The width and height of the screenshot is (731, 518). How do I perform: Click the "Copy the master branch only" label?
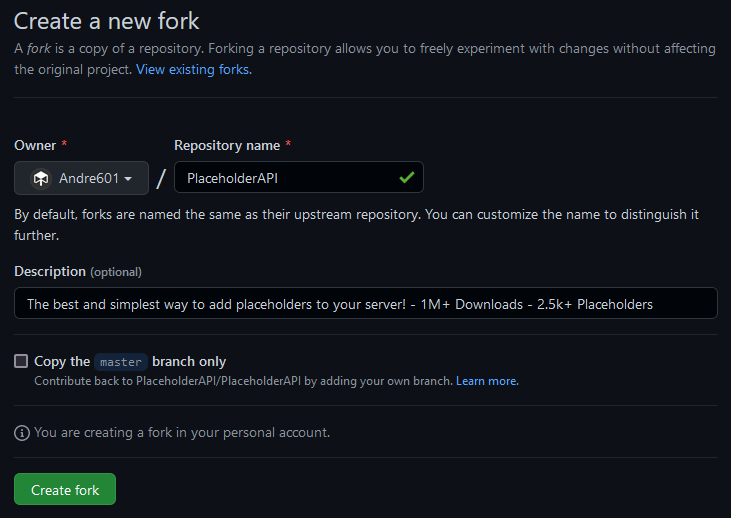click(x=130, y=361)
